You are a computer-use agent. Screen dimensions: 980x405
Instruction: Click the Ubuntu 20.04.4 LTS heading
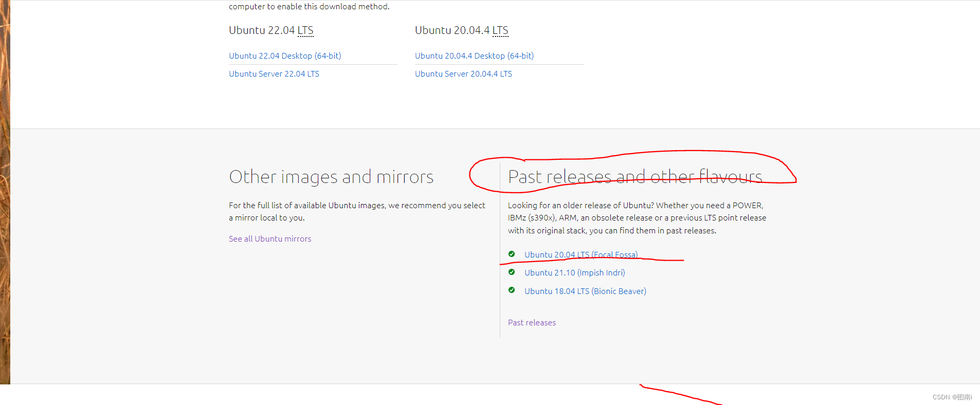[462, 30]
